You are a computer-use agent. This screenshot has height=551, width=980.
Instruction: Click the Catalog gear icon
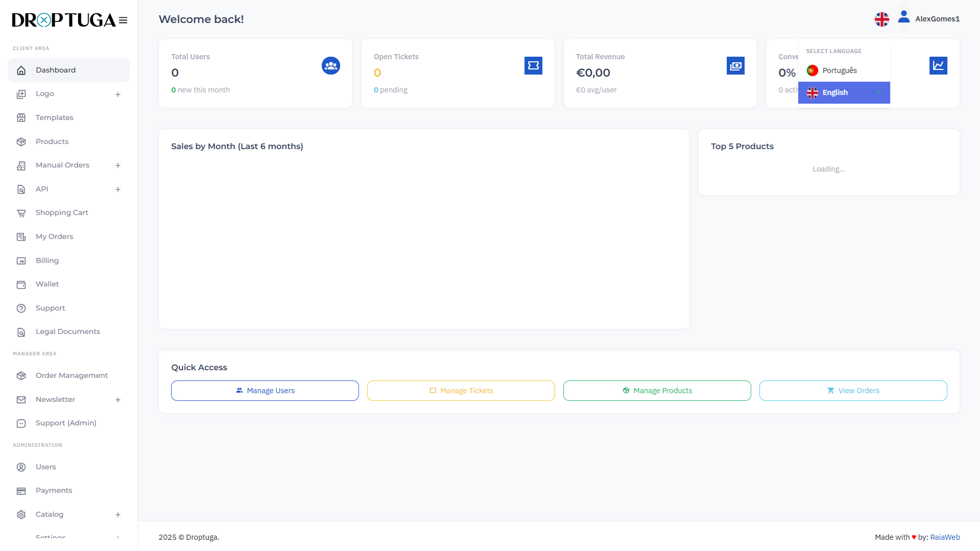21,515
